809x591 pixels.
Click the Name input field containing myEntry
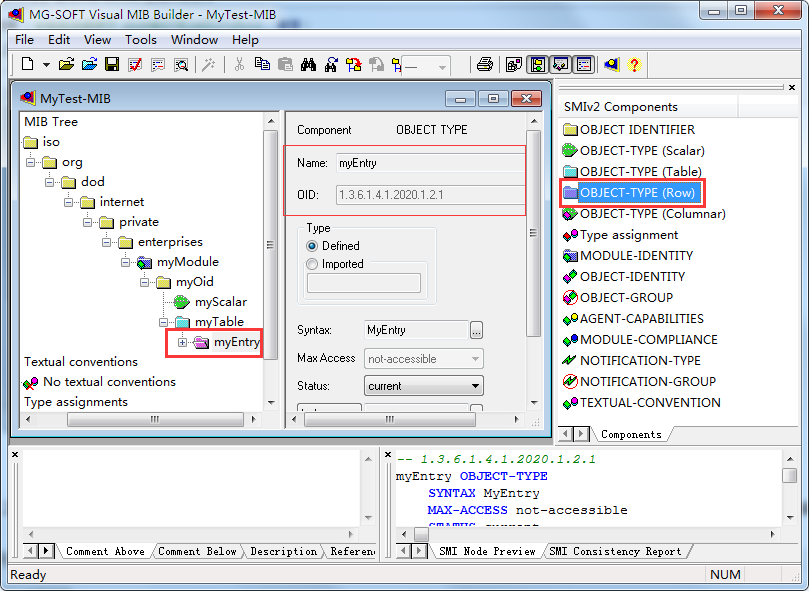[428, 163]
